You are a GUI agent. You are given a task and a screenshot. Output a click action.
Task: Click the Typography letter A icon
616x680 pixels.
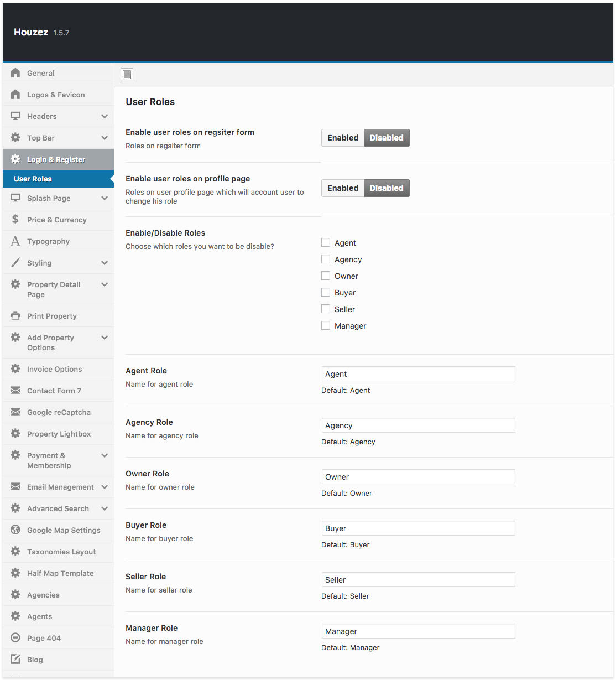coord(15,241)
